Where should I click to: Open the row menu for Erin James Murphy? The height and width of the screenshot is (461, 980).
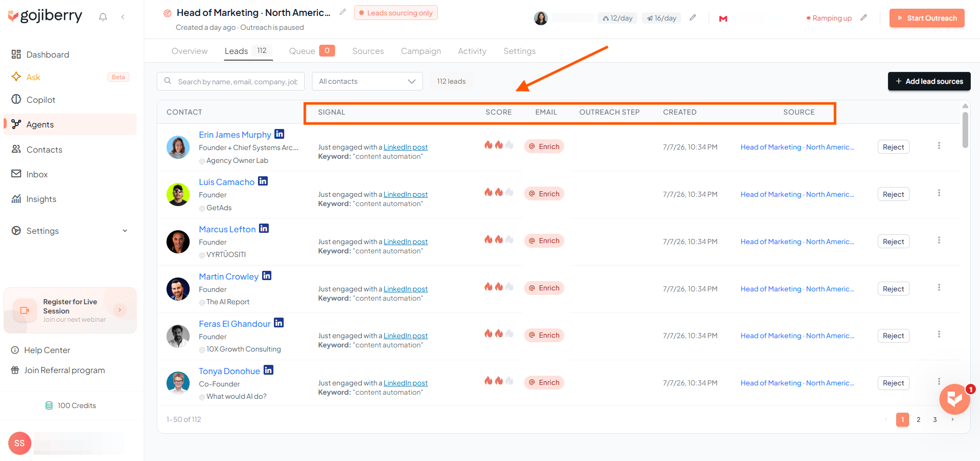[x=939, y=146]
